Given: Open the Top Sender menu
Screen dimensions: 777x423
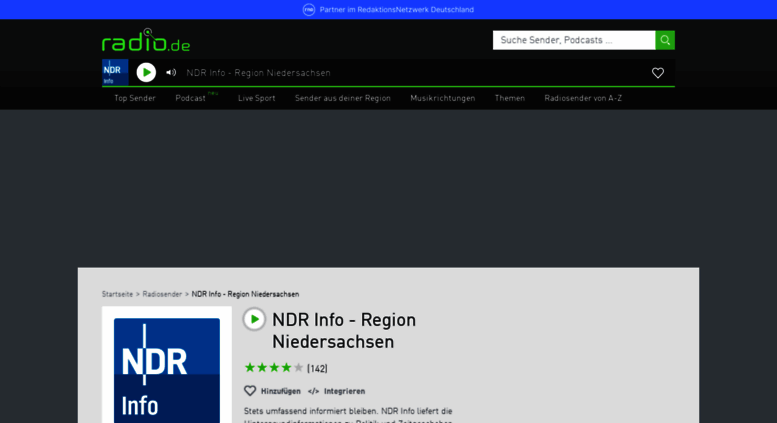Looking at the screenshot, I should 135,98.
